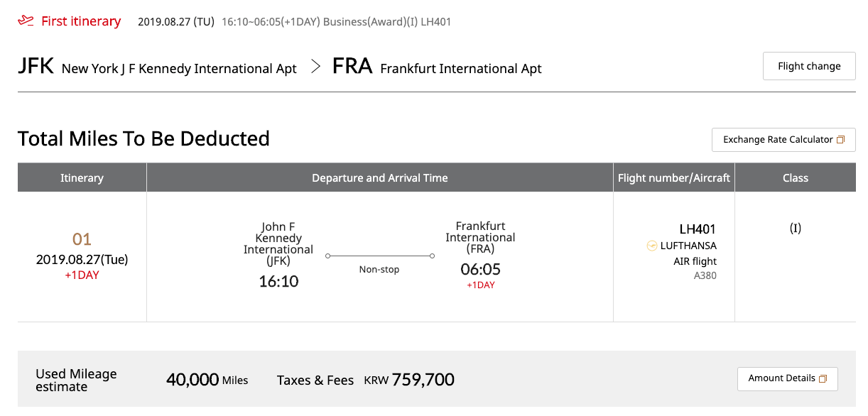Image resolution: width=868 pixels, height=416 pixels.
Task: Click the 16:10 departure time
Action: click(278, 281)
